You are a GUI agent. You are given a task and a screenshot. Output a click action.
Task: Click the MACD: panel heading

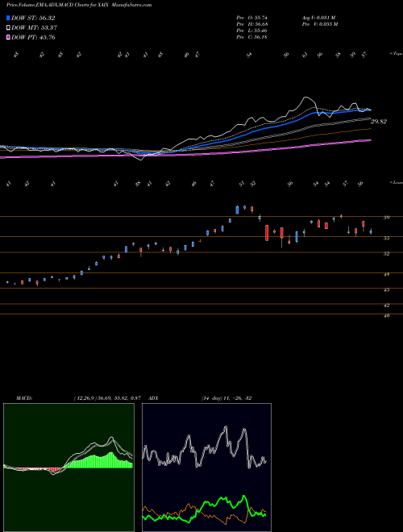[24, 398]
